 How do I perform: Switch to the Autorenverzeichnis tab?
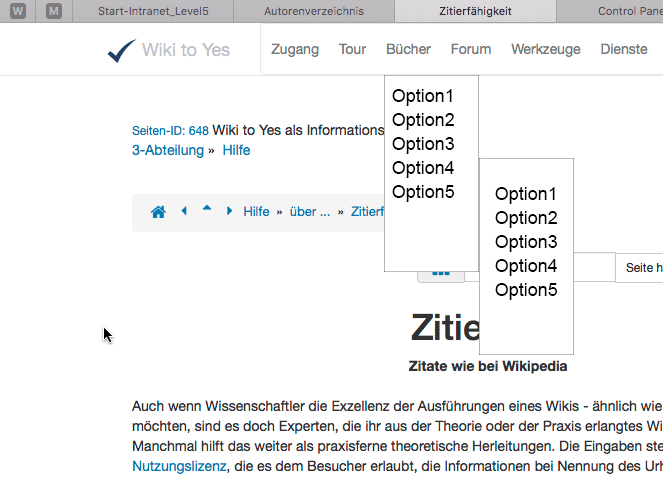(x=314, y=11)
